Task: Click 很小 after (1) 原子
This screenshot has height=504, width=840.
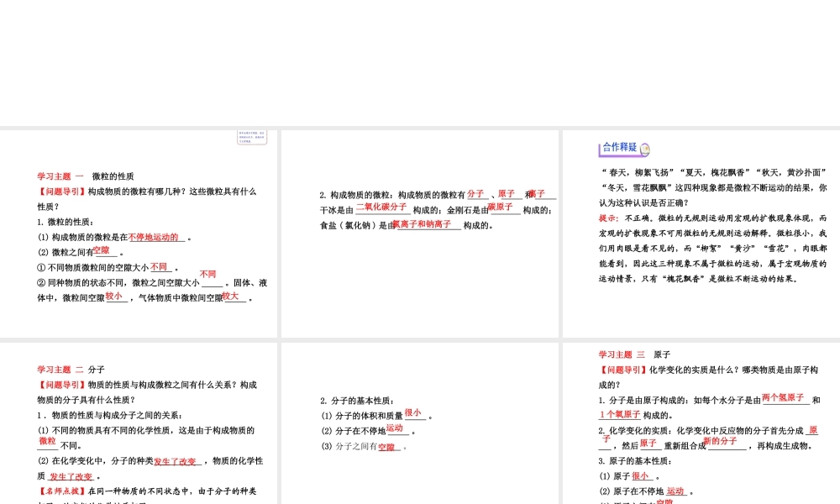Action: [641, 475]
